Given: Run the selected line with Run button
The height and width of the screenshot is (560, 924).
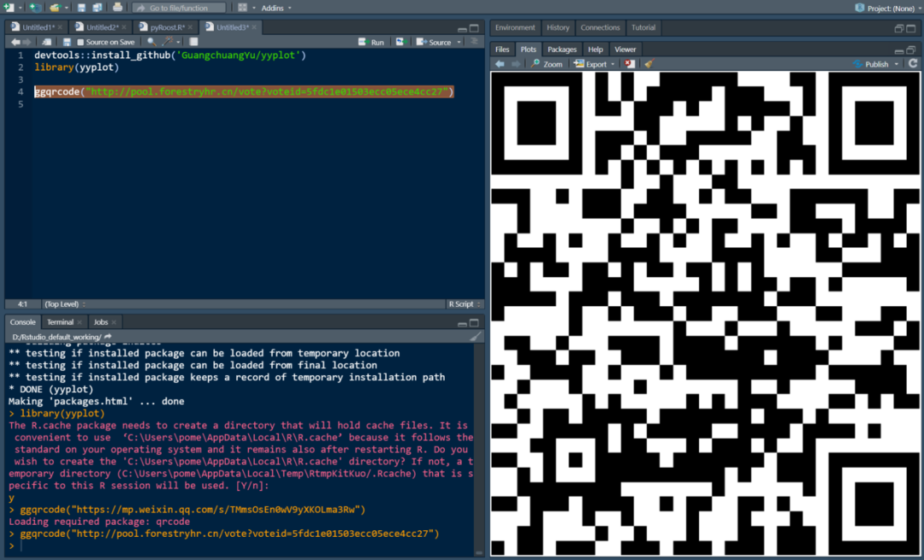Looking at the screenshot, I should coord(371,42).
